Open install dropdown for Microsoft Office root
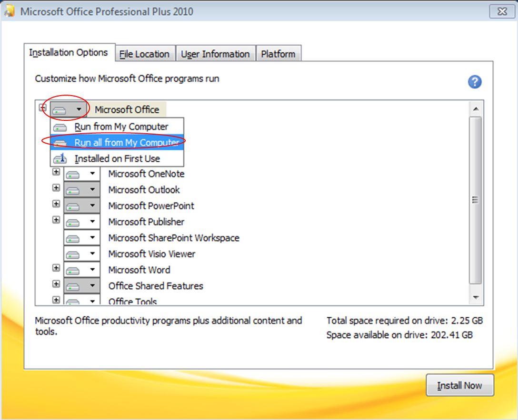 click(x=68, y=109)
